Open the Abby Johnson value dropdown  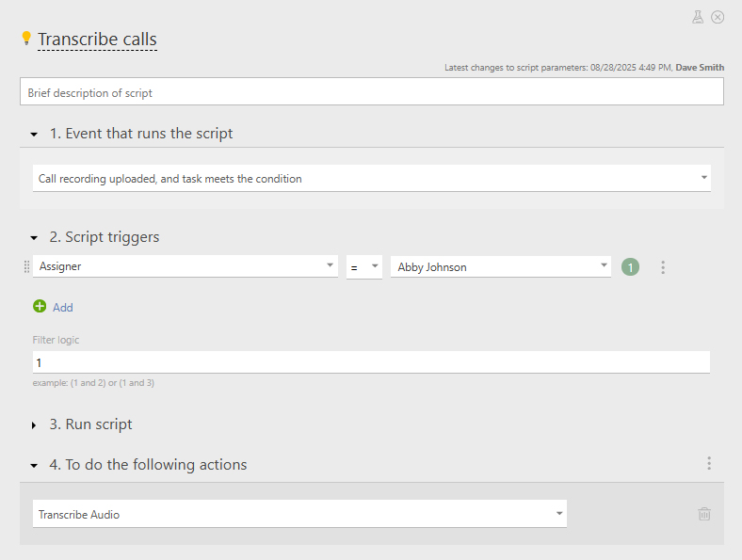pyautogui.click(x=501, y=266)
